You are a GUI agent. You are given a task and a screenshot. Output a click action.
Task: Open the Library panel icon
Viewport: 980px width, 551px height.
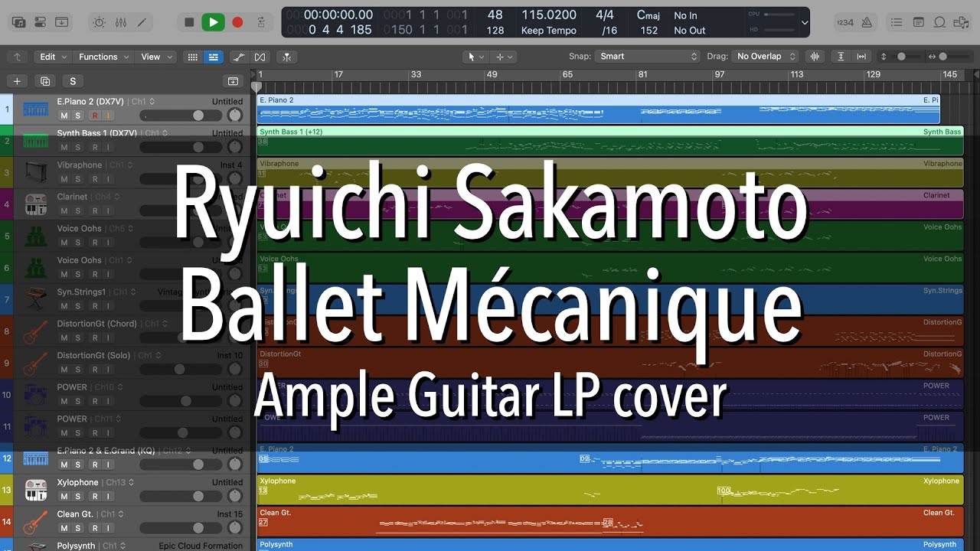point(19,22)
